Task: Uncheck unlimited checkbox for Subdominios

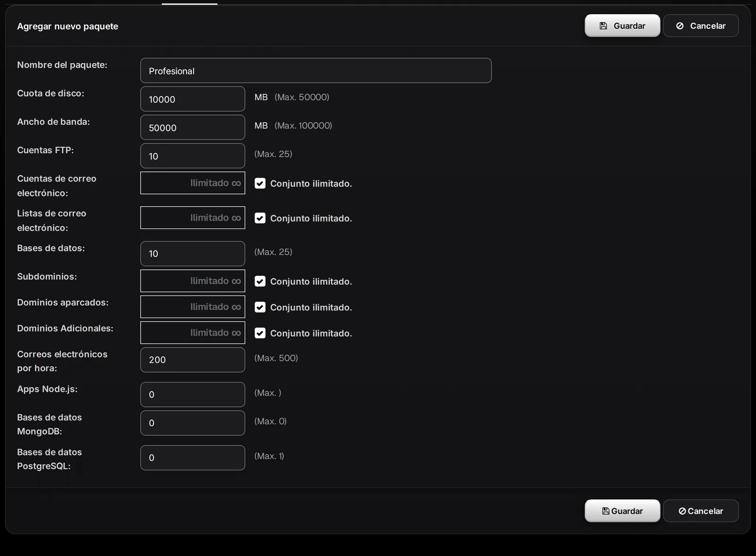Action: pyautogui.click(x=260, y=281)
